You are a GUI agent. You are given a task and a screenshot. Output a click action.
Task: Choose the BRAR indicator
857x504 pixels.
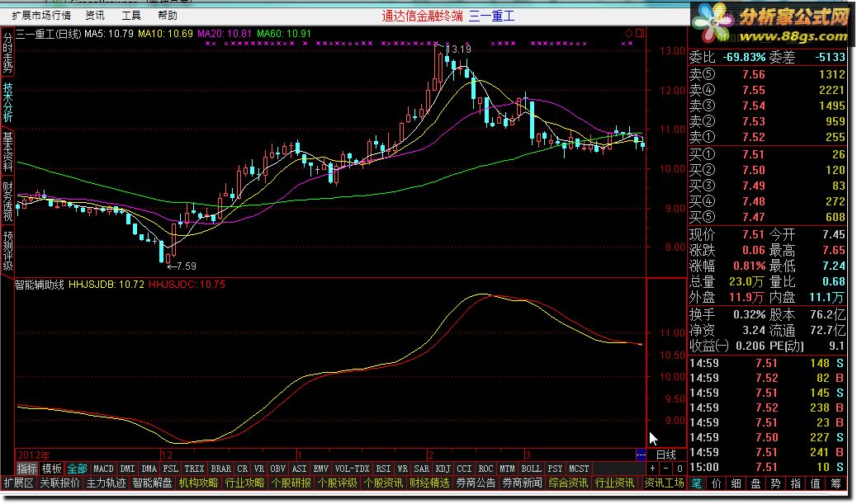(x=220, y=469)
